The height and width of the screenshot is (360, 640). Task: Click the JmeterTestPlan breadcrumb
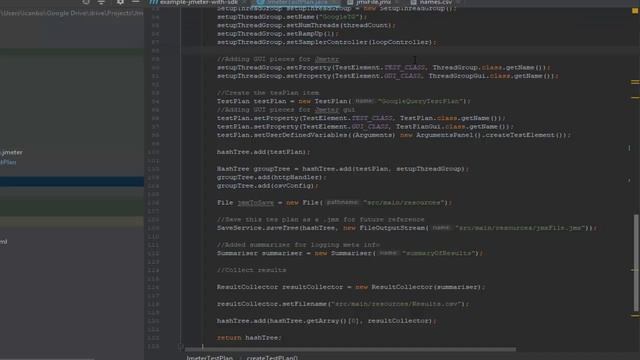tap(209, 358)
